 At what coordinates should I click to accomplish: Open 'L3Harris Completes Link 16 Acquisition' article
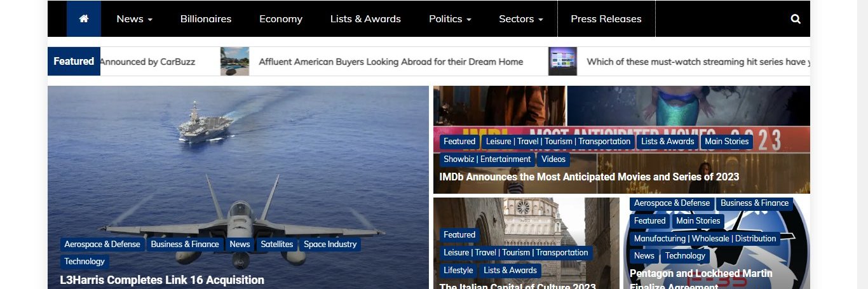coord(162,280)
